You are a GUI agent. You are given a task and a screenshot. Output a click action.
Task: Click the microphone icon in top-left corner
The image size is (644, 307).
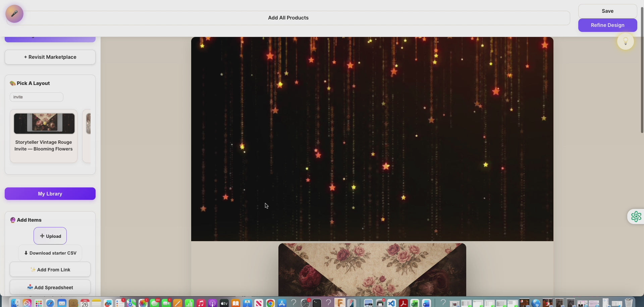click(14, 14)
